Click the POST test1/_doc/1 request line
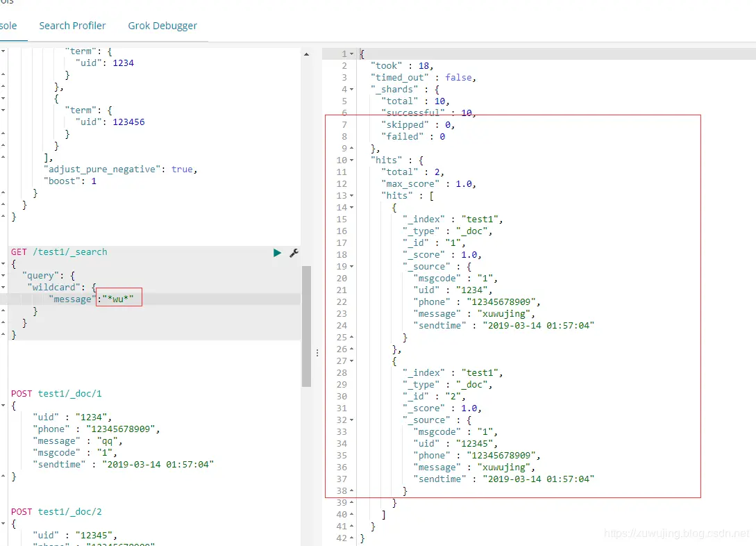 click(x=56, y=394)
